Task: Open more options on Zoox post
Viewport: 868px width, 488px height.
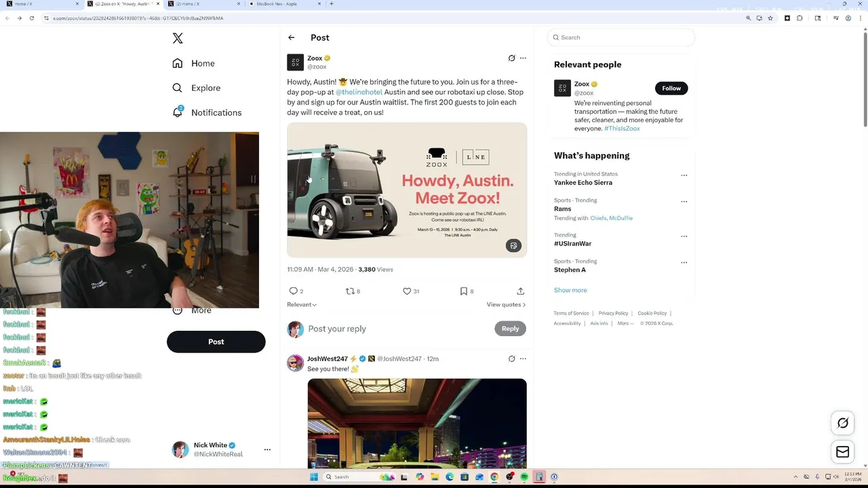Action: [523, 58]
